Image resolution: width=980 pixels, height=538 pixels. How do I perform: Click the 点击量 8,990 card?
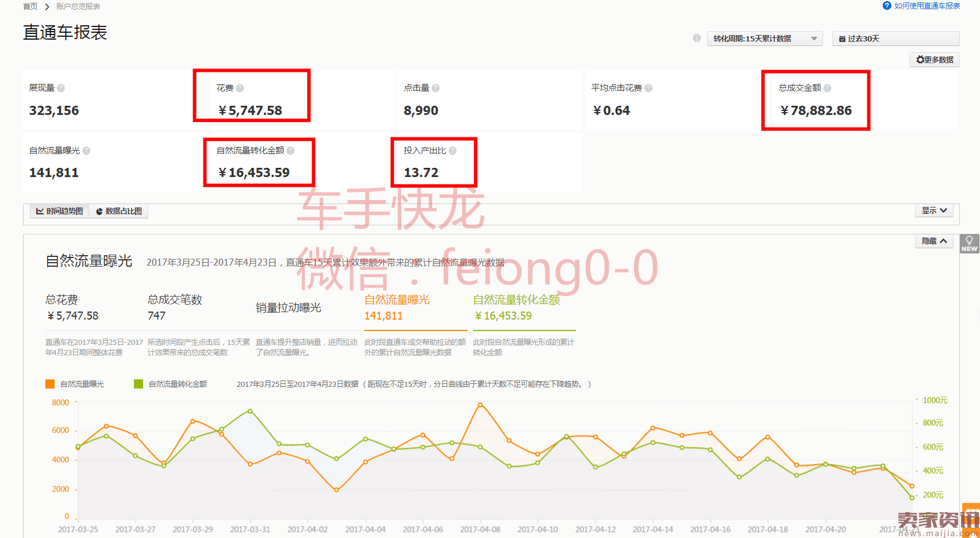point(489,100)
